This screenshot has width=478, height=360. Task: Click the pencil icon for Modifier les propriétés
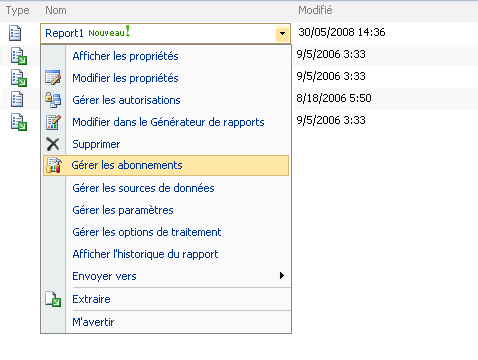(x=53, y=78)
